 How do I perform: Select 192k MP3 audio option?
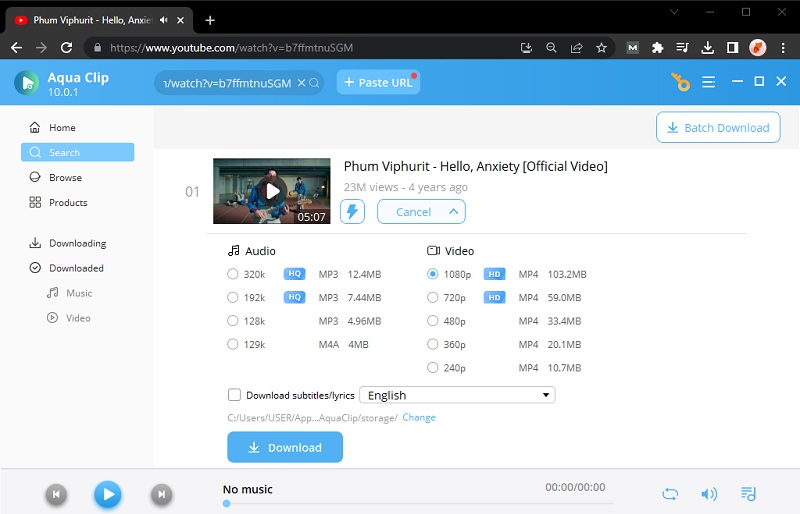tap(233, 297)
